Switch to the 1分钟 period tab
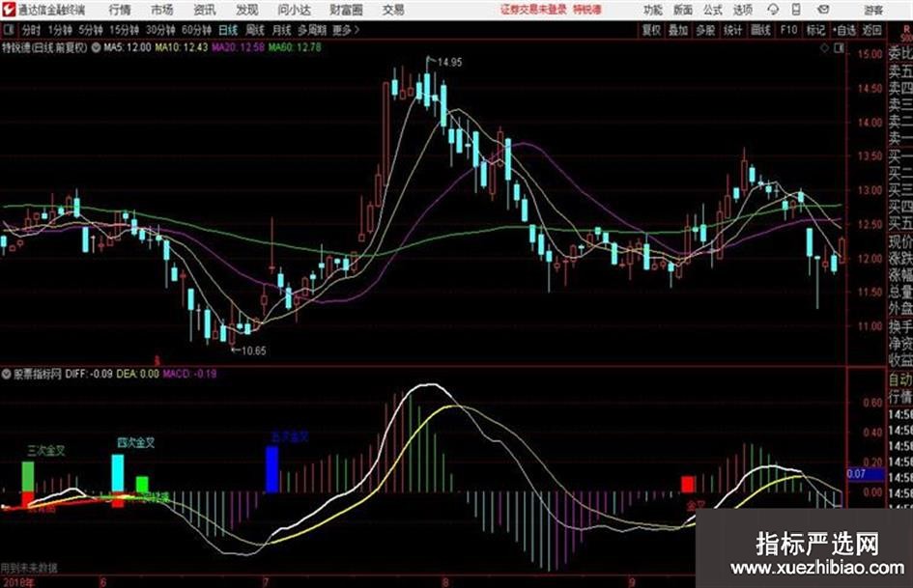The height and width of the screenshot is (588, 913). [x=60, y=30]
